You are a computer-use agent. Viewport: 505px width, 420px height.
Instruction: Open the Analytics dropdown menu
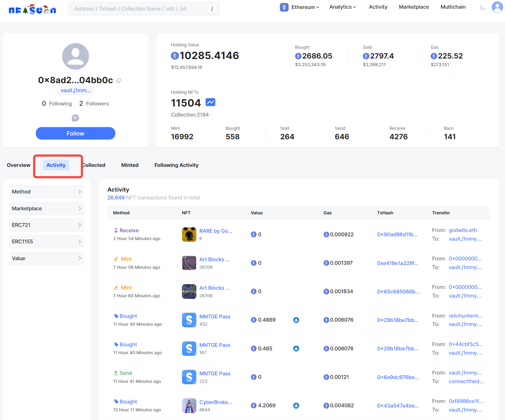343,7
